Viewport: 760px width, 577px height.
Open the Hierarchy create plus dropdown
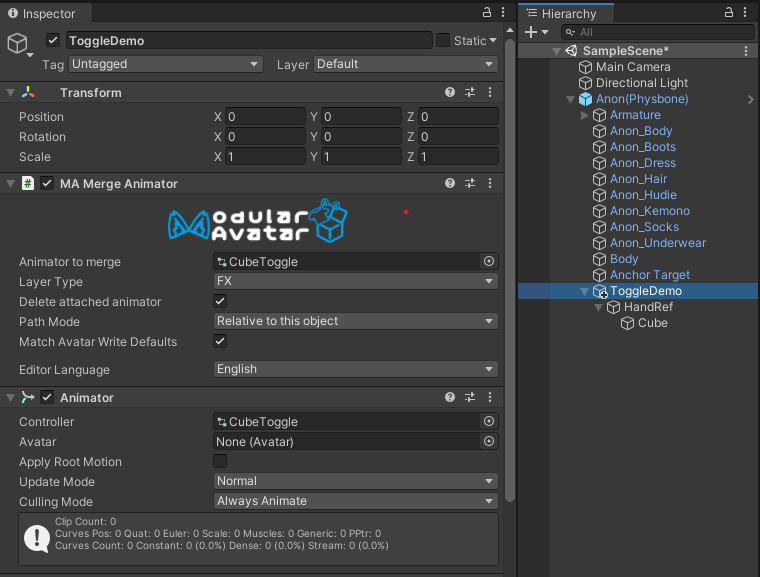point(536,32)
